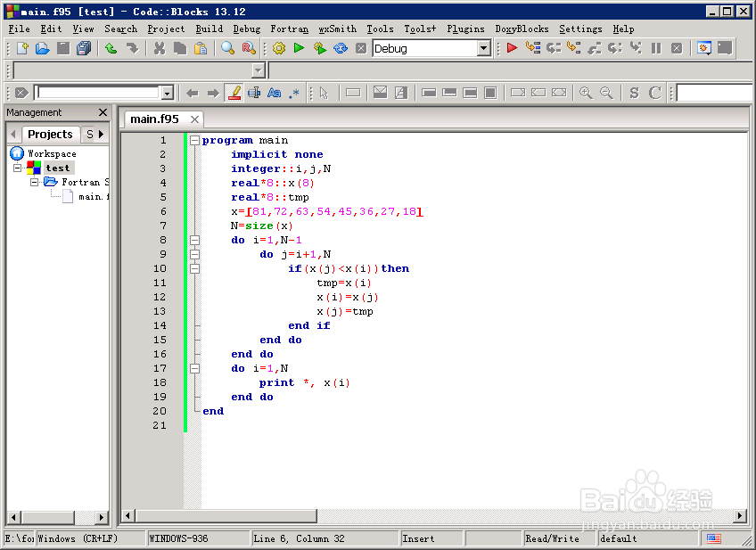
Task: Build and run with gear-play icon
Action: click(320, 48)
